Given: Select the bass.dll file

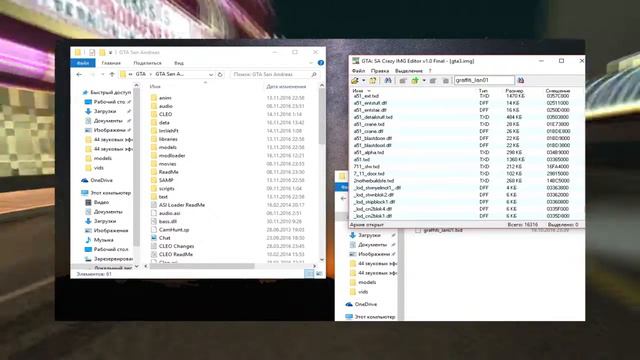Looking at the screenshot, I should 167,221.
